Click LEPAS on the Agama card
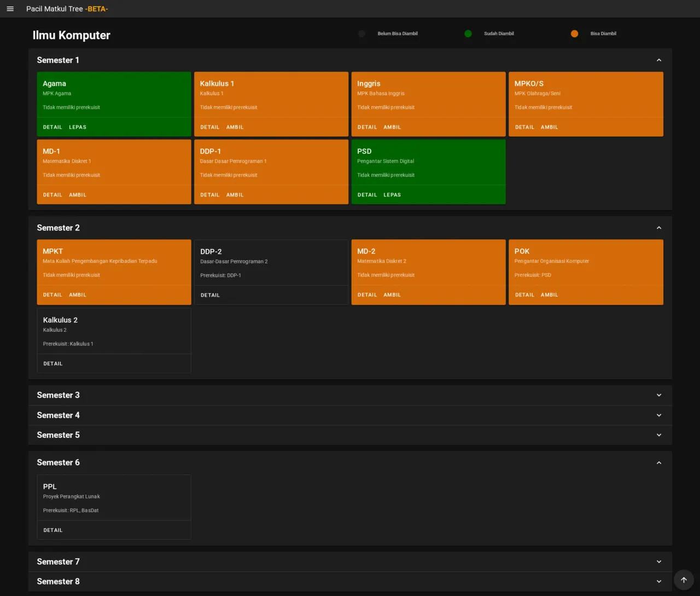Viewport: 700px width, 596px height. click(78, 127)
